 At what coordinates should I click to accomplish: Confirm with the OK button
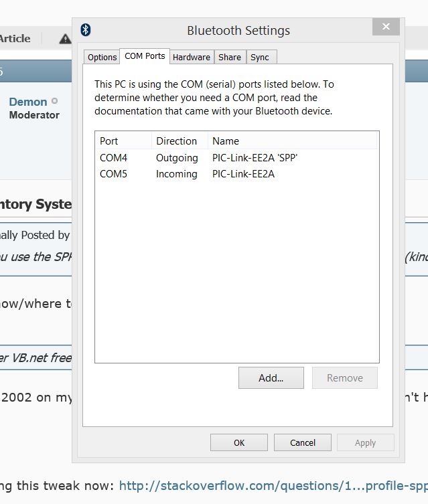239,442
